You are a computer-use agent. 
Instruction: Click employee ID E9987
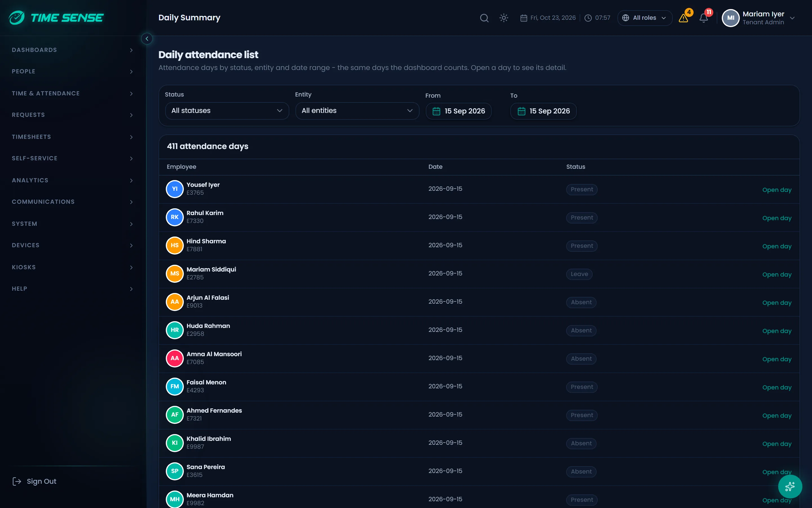click(x=195, y=446)
